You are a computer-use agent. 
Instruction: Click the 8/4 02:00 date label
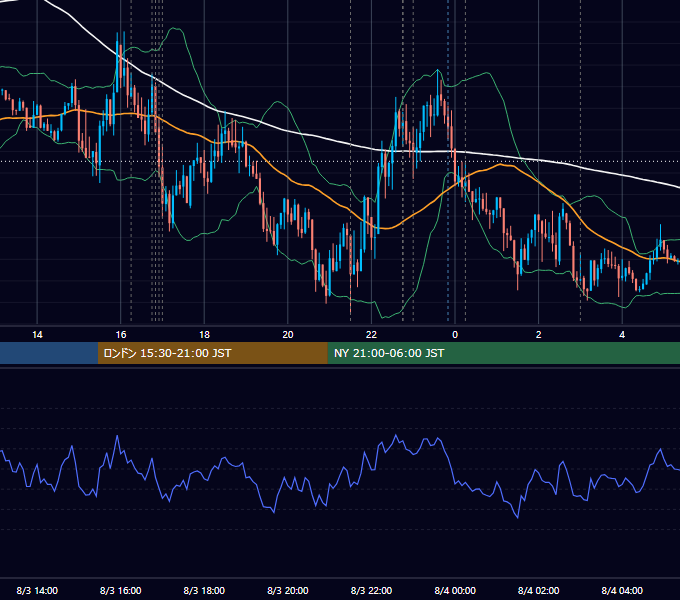538,590
